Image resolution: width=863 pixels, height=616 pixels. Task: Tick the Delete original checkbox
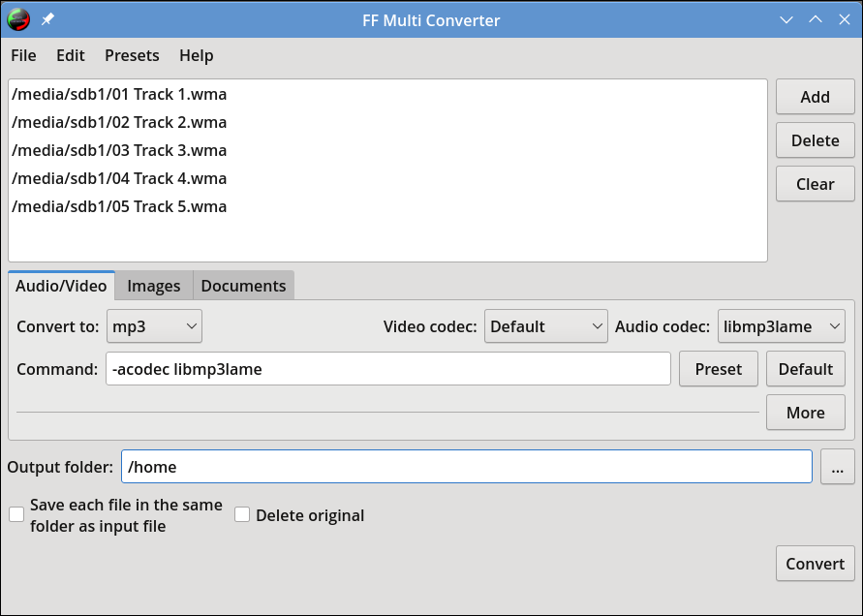pyautogui.click(x=242, y=514)
